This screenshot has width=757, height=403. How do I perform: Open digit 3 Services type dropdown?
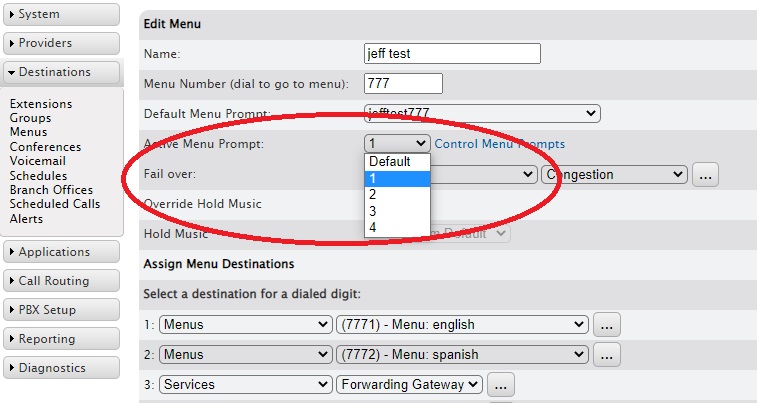246,384
